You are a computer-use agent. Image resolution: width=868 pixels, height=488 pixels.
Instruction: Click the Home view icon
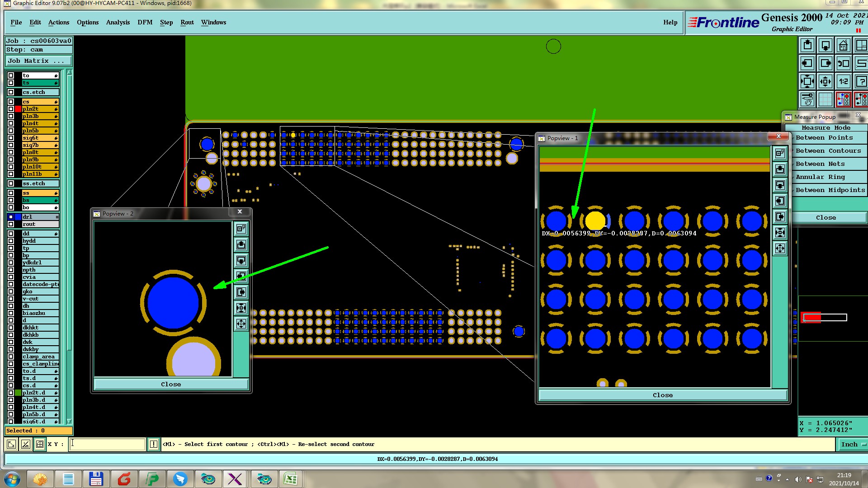[843, 46]
